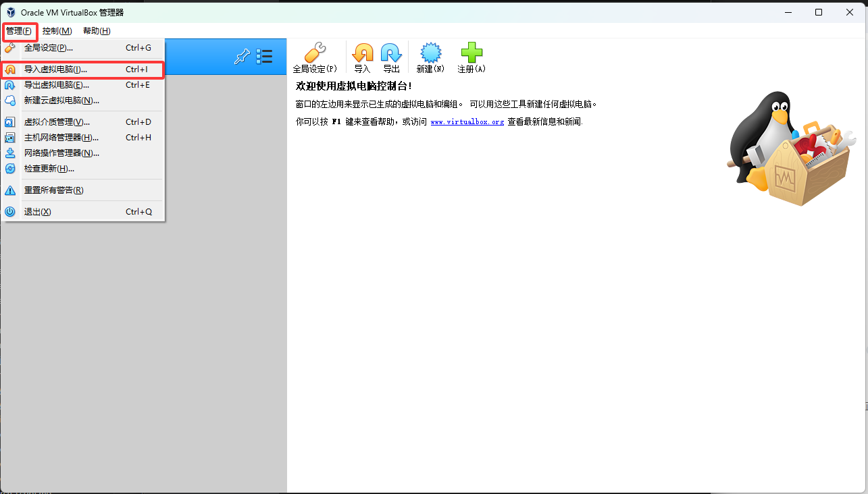The height and width of the screenshot is (494, 868).
Task: Click the 导出 toolbar icon
Action: pyautogui.click(x=391, y=53)
